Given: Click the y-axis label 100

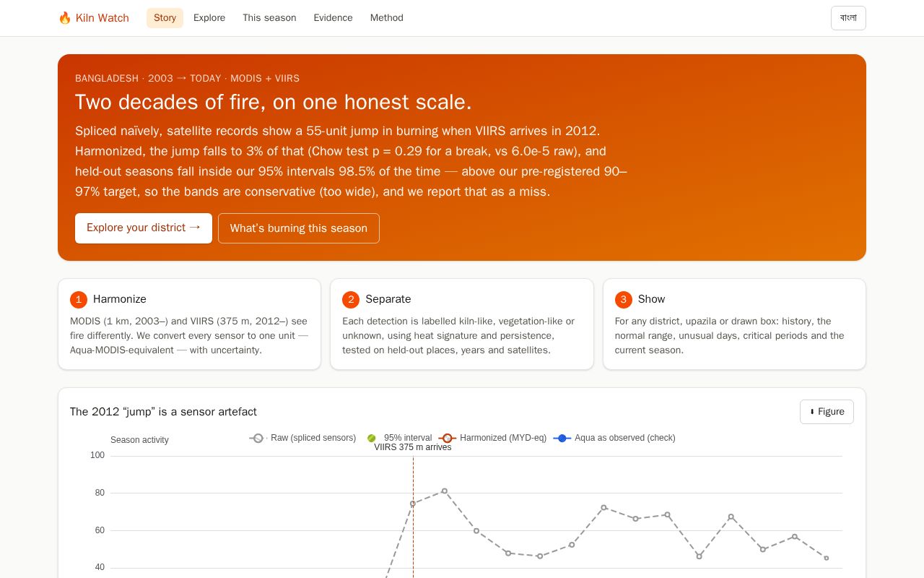Looking at the screenshot, I should click(97, 455).
